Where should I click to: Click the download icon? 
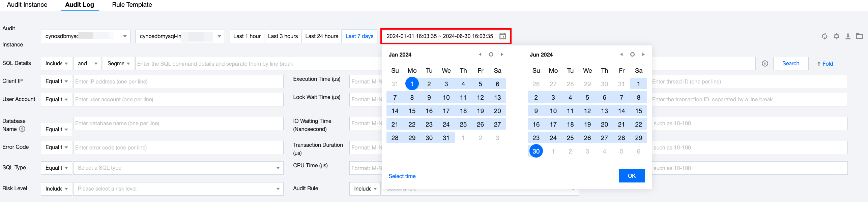848,36
